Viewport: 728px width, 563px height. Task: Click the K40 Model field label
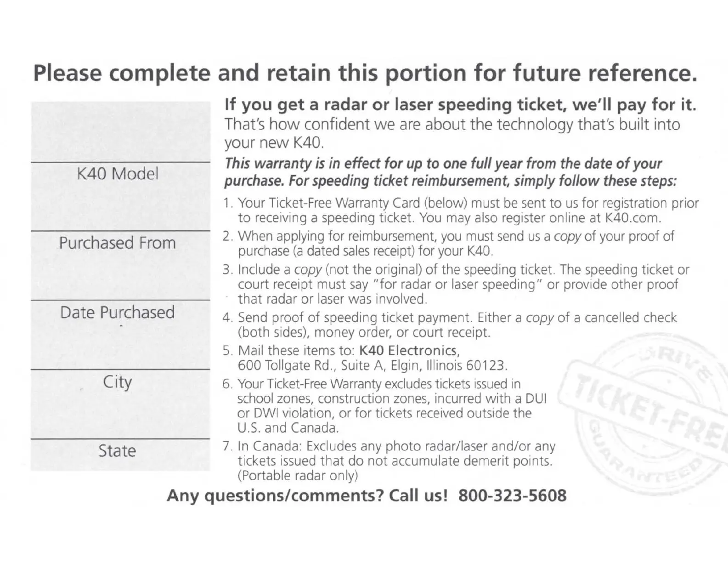[118, 174]
